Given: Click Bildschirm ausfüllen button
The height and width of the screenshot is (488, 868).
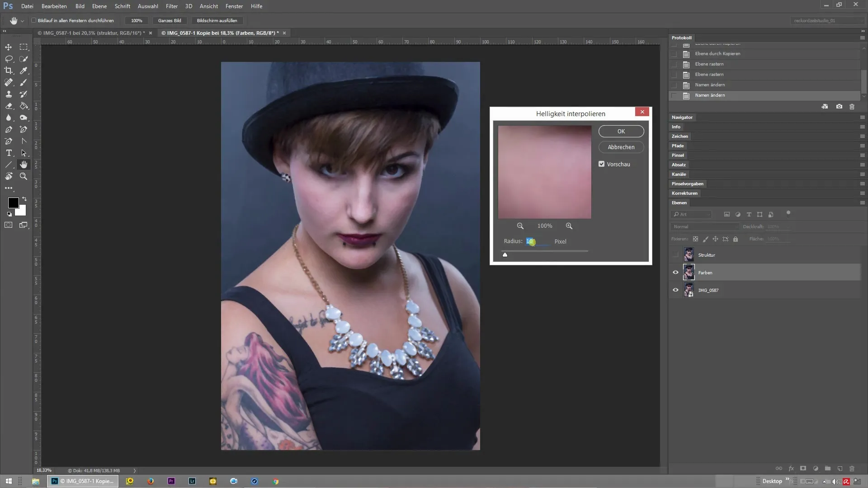Looking at the screenshot, I should click(x=217, y=20).
